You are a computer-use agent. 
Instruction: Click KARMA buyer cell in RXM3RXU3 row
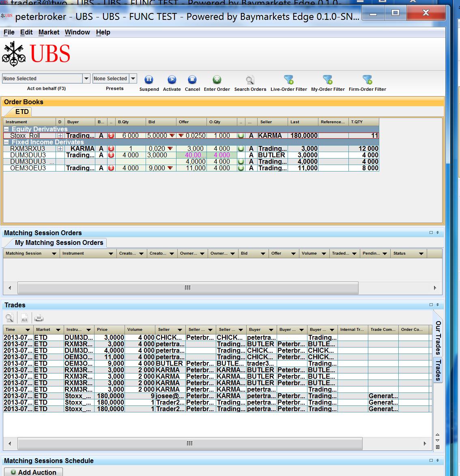[80, 148]
